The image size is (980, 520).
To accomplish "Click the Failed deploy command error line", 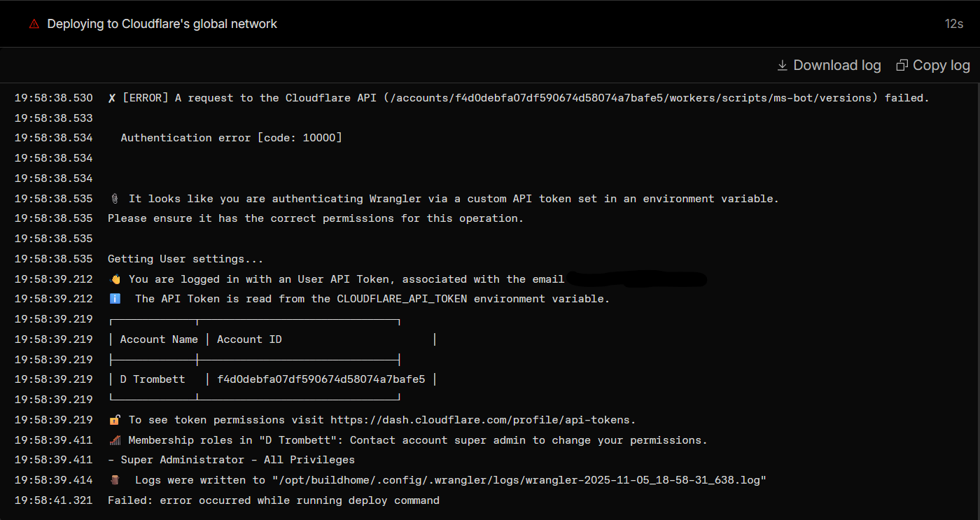I will 273,500.
